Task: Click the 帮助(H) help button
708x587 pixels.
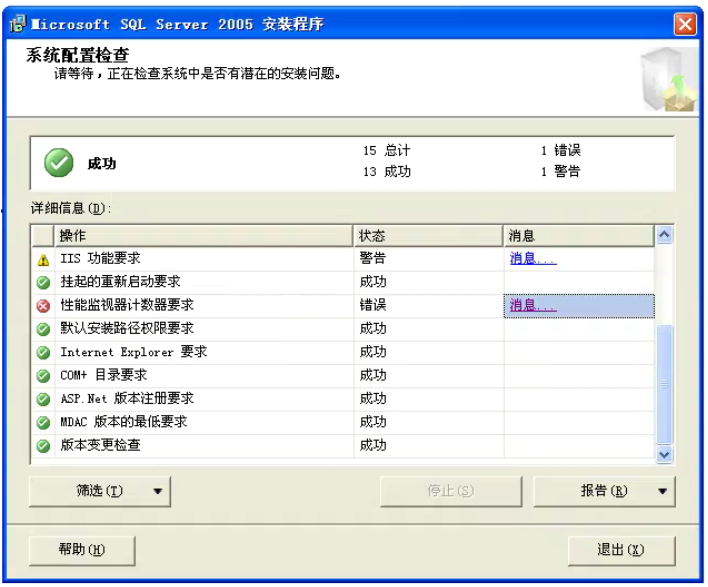Action: [x=82, y=550]
